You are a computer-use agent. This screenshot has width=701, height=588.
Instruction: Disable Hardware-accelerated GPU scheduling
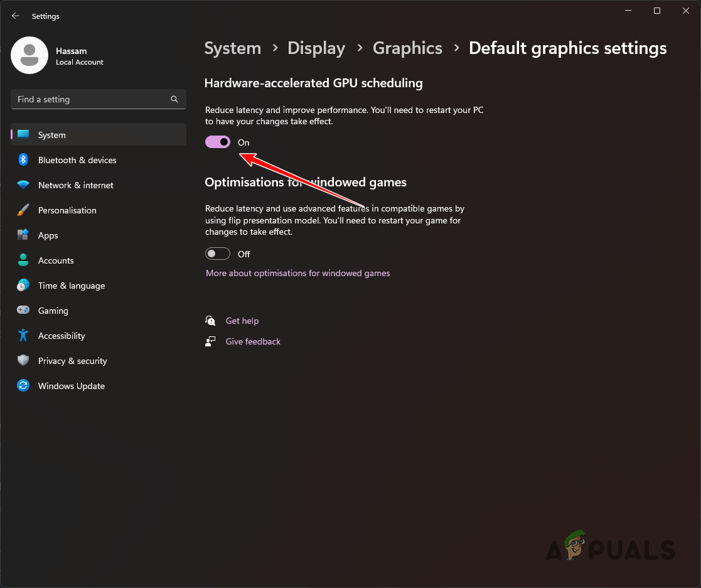[x=218, y=142]
